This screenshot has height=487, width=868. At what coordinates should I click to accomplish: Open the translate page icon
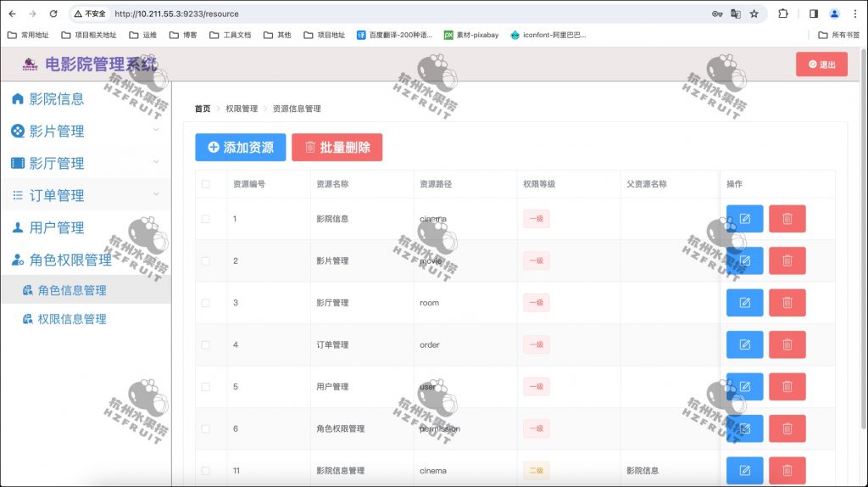(736, 14)
